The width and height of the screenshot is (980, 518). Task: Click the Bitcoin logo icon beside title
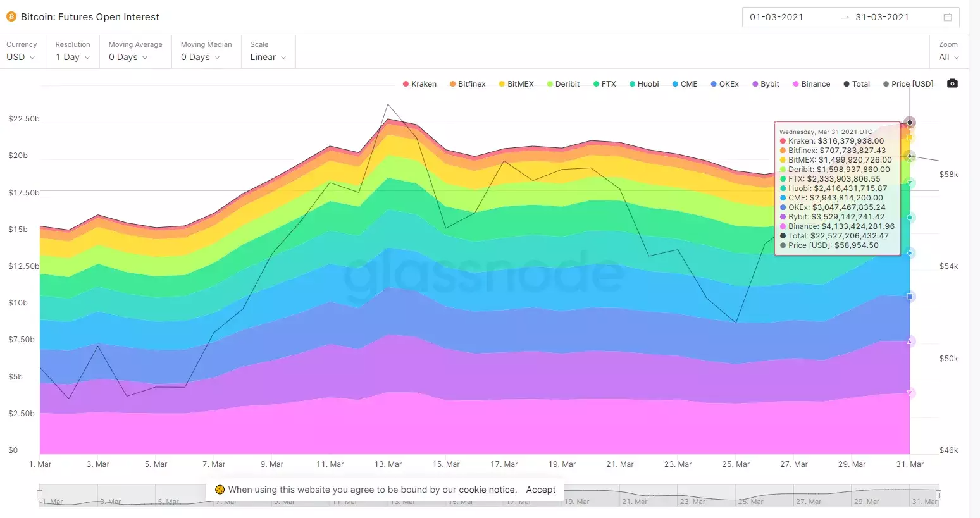(x=11, y=17)
